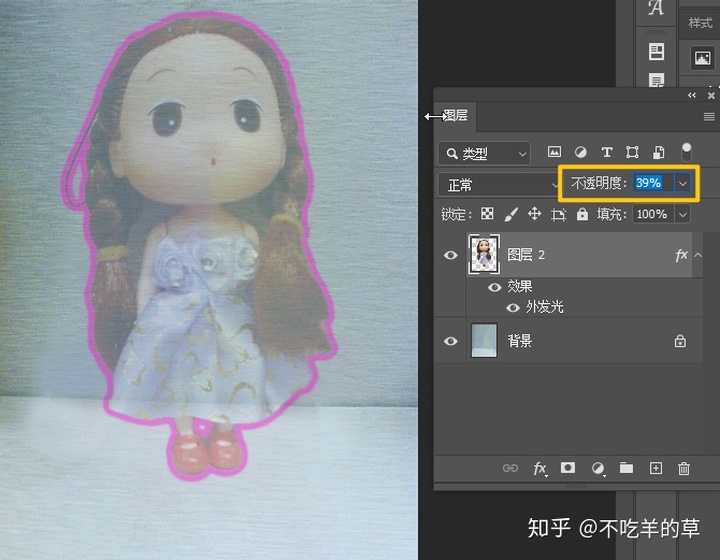720x560 pixels.
Task: Click the link layers icon
Action: pyautogui.click(x=510, y=468)
